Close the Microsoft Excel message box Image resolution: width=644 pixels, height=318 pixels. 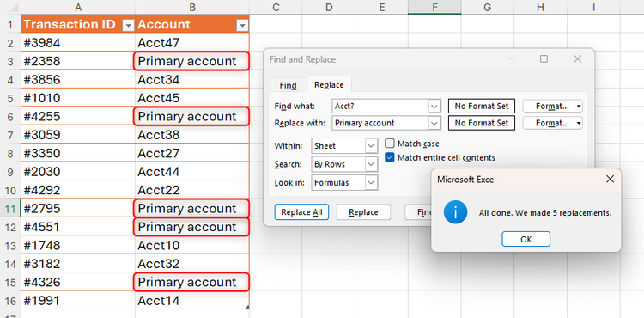click(x=610, y=179)
